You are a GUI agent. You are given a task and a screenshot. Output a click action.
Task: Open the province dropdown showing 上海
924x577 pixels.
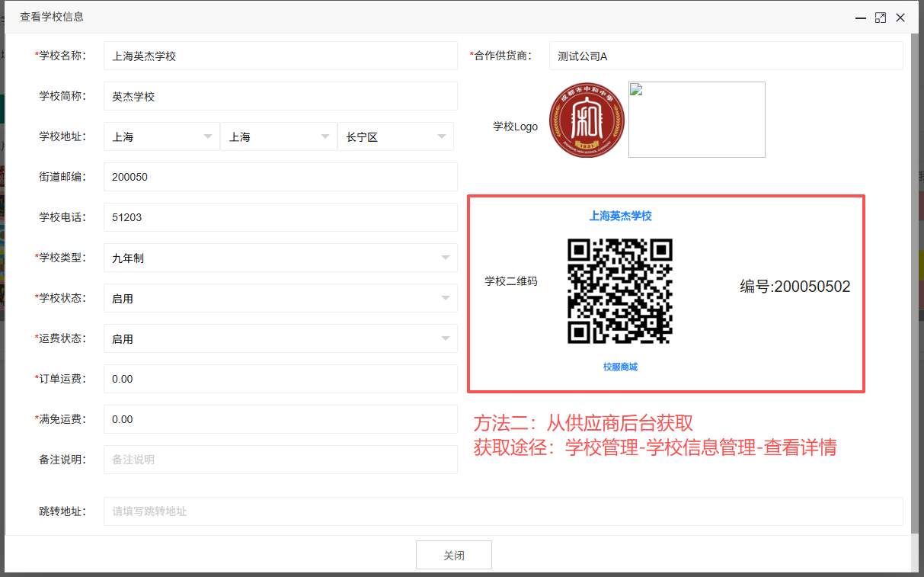[x=161, y=137]
